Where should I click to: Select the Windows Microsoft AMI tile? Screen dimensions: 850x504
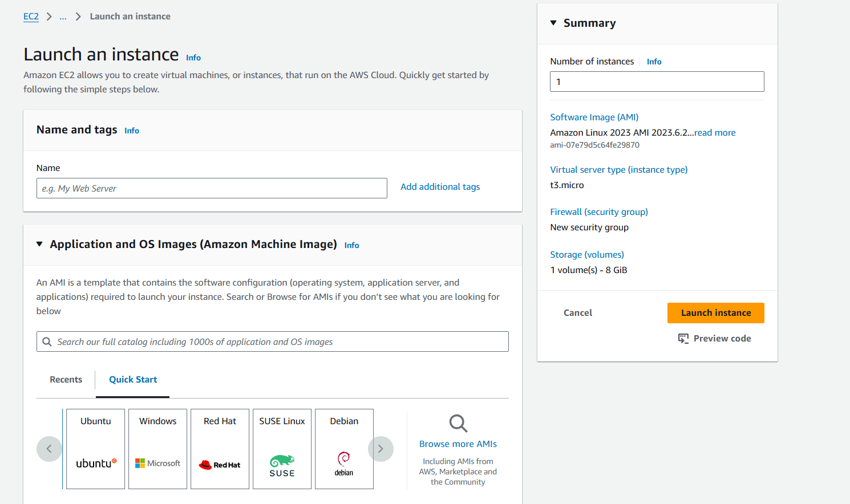[x=157, y=449]
